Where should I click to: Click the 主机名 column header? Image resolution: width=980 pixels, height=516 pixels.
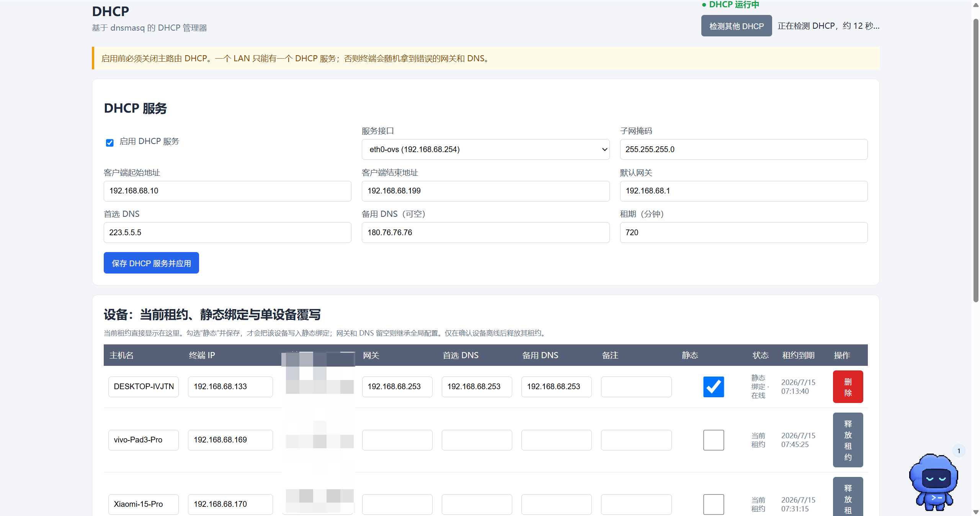121,355
